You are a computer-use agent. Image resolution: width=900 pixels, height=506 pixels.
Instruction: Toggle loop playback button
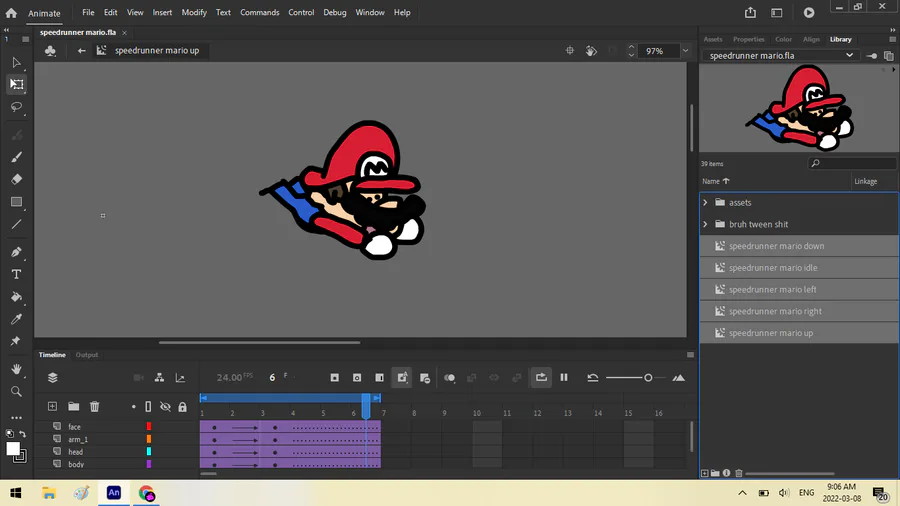pos(541,377)
